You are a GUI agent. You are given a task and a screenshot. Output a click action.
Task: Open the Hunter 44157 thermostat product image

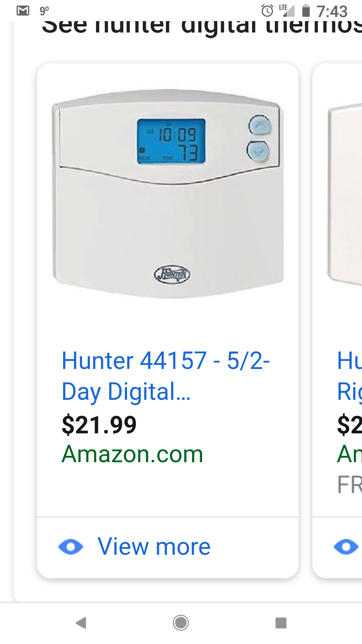tap(168, 194)
